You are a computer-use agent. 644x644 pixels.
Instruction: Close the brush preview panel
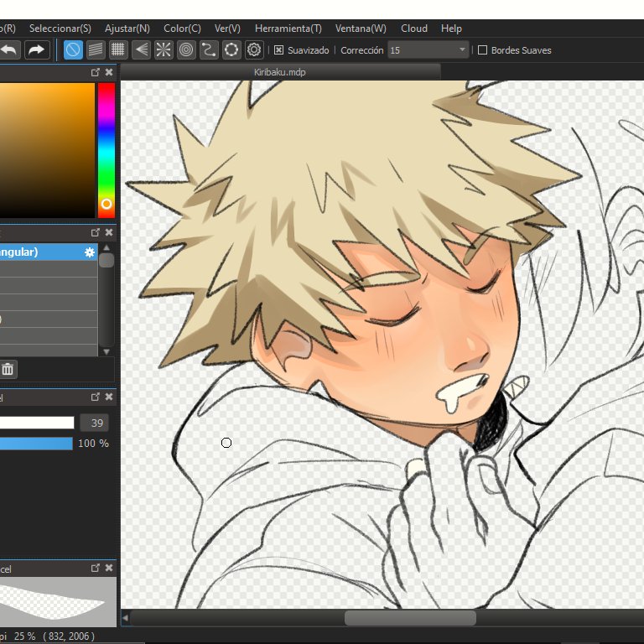coord(109,568)
